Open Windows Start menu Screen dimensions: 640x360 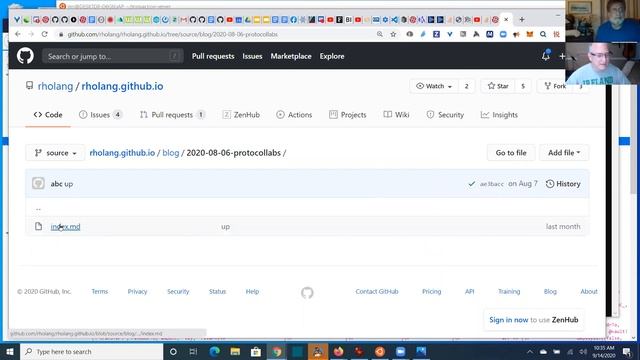[x=10, y=351]
